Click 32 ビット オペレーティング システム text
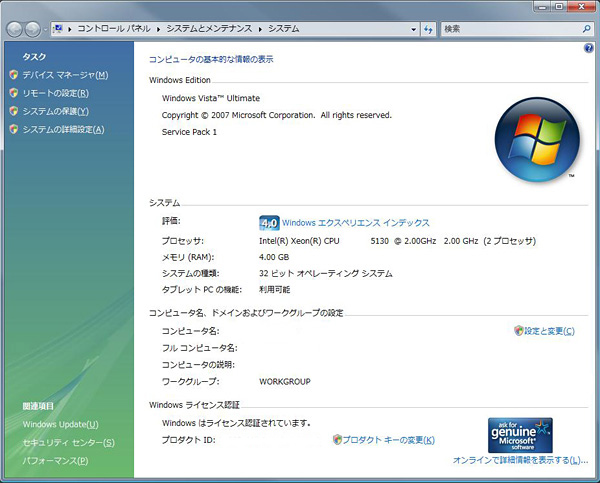 point(326,274)
